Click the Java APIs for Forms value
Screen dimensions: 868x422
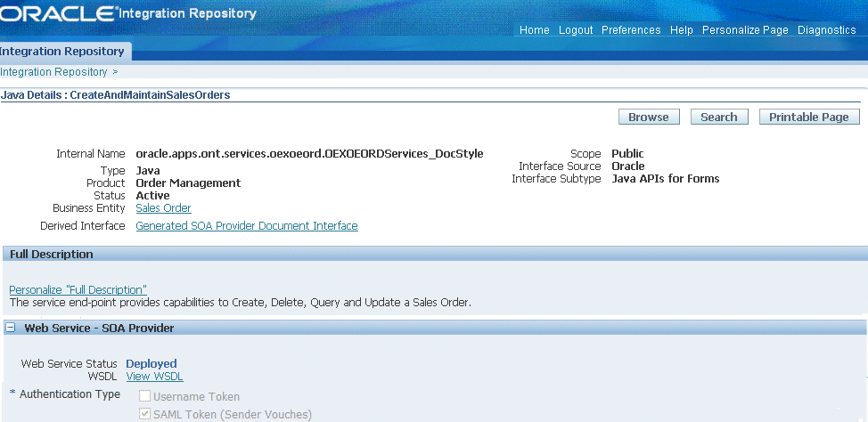666,179
